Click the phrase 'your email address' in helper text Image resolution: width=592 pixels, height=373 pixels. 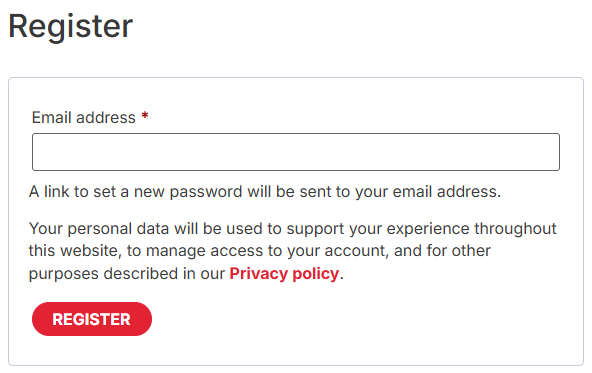(427, 193)
